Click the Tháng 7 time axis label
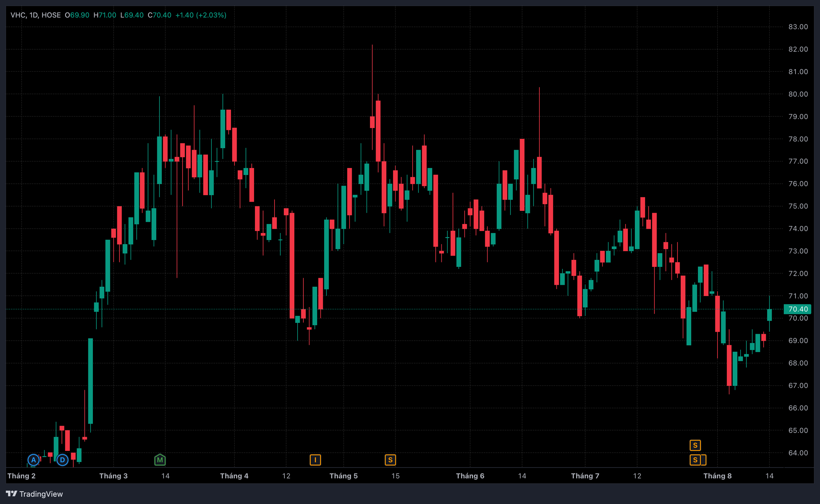This screenshot has height=504, width=820. (585, 476)
